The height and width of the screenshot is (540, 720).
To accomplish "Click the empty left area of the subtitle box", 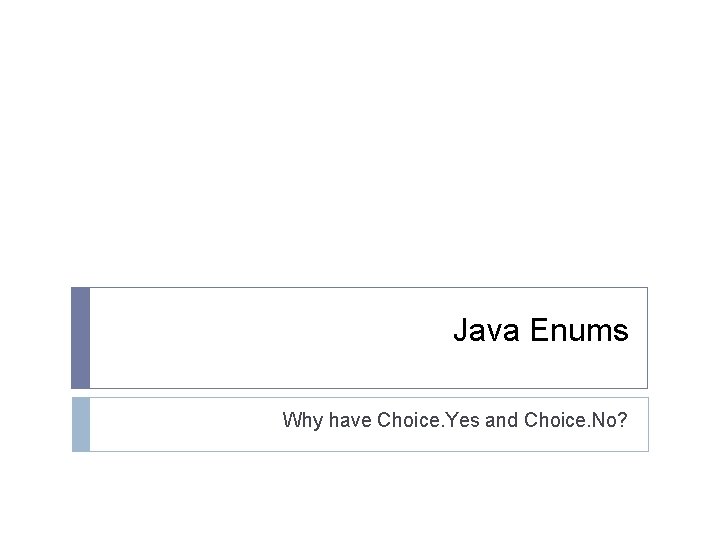I will (x=180, y=424).
